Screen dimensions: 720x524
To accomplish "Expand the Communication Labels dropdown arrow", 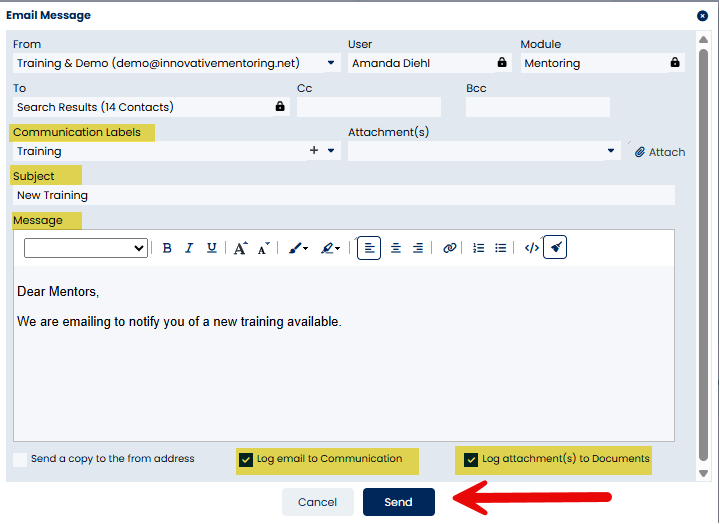I will 331,151.
